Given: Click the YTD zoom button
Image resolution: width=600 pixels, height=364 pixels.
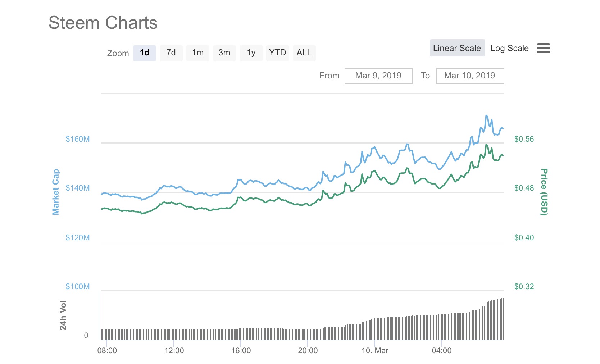Looking at the screenshot, I should [277, 53].
